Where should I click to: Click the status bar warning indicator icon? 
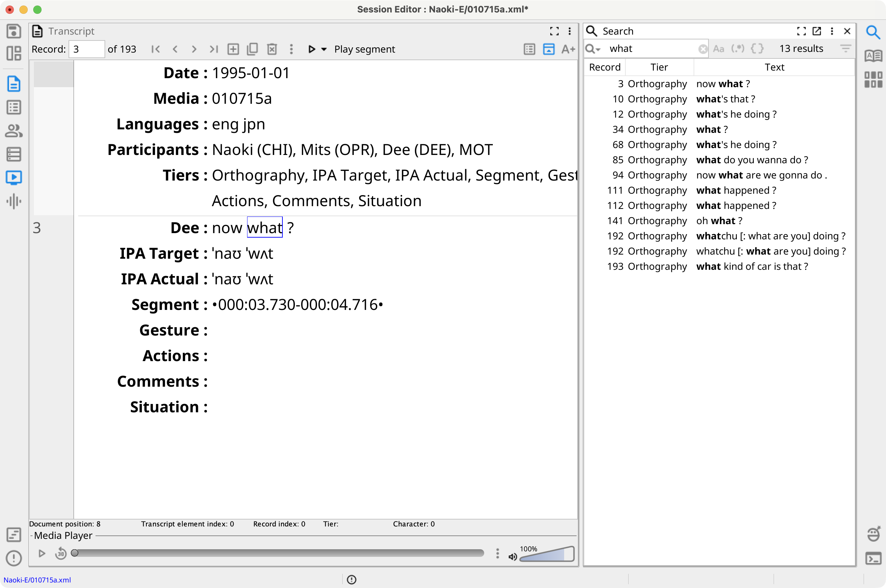click(352, 580)
